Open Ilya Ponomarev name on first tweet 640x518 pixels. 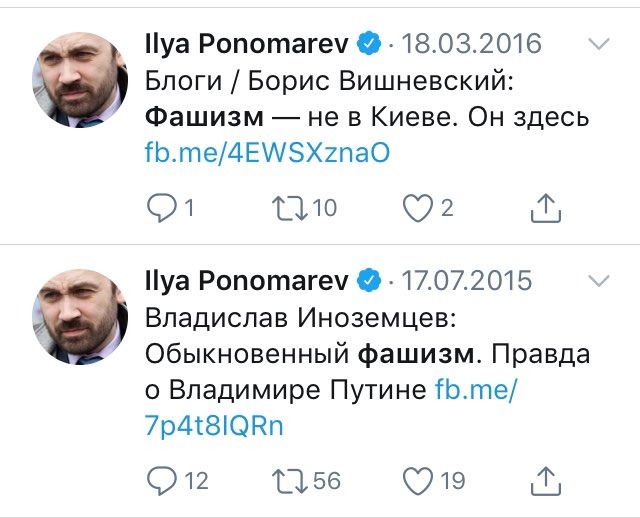tap(247, 44)
